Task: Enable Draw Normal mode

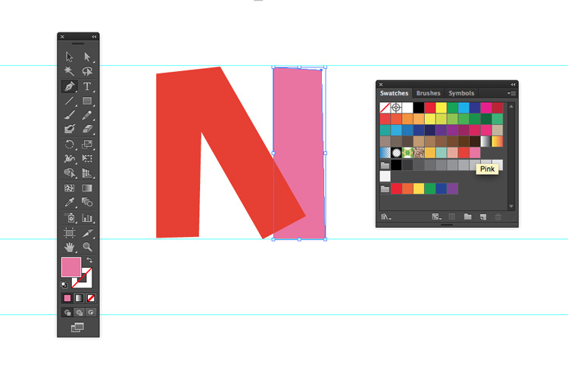Action: click(67, 312)
